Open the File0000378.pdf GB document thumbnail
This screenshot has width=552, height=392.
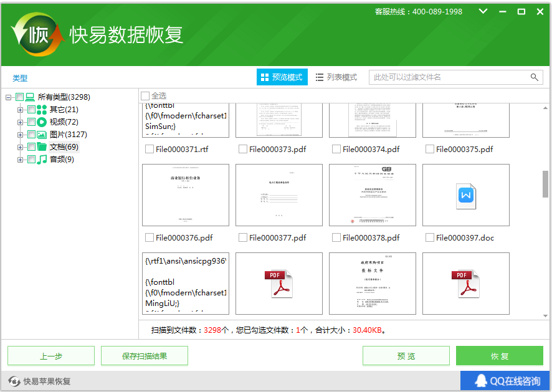(x=373, y=195)
